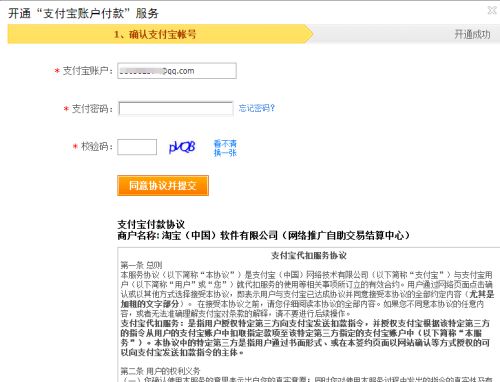Click the 第一条 总则 clause heading
This screenshot has width=500, height=382.
[x=141, y=265]
